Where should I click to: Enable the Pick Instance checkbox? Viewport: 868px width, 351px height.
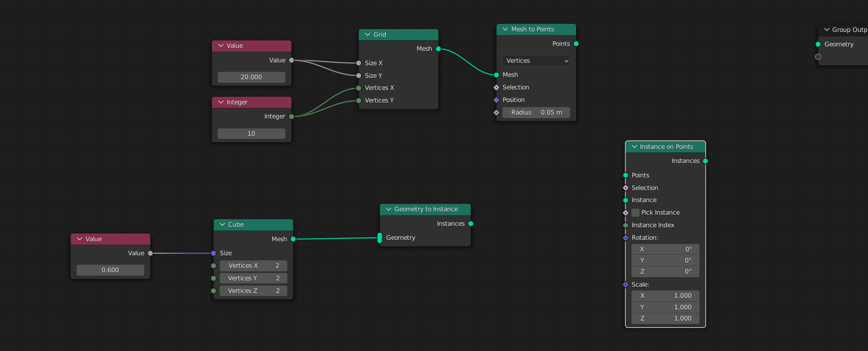[x=636, y=213]
